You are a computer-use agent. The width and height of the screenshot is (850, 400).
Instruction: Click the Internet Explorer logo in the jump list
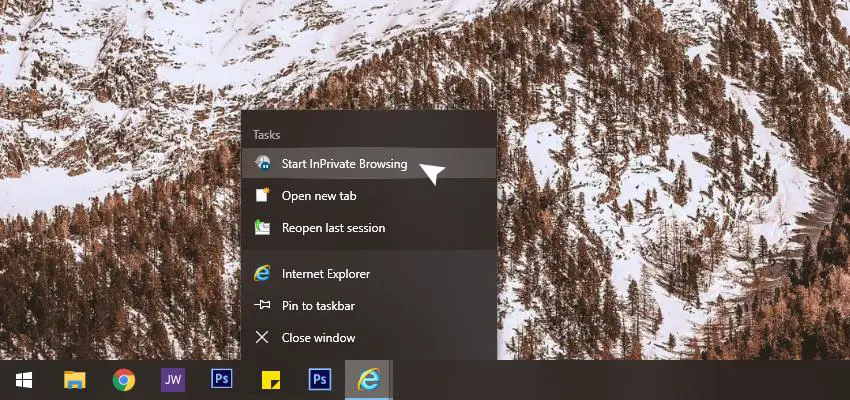tap(262, 273)
